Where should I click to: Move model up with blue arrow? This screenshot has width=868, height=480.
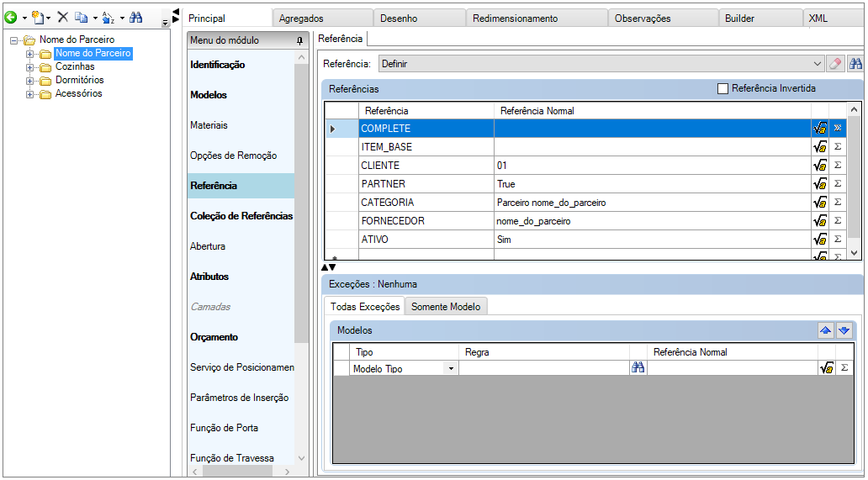(x=825, y=330)
